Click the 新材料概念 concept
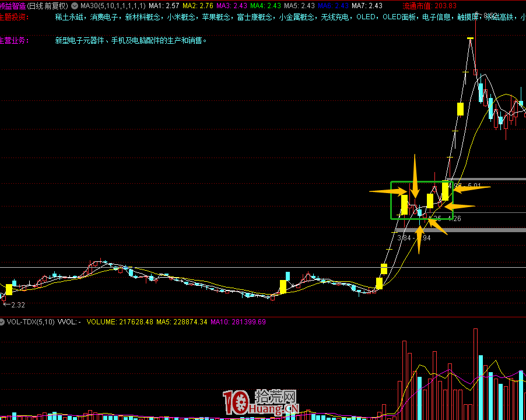 click(142, 17)
